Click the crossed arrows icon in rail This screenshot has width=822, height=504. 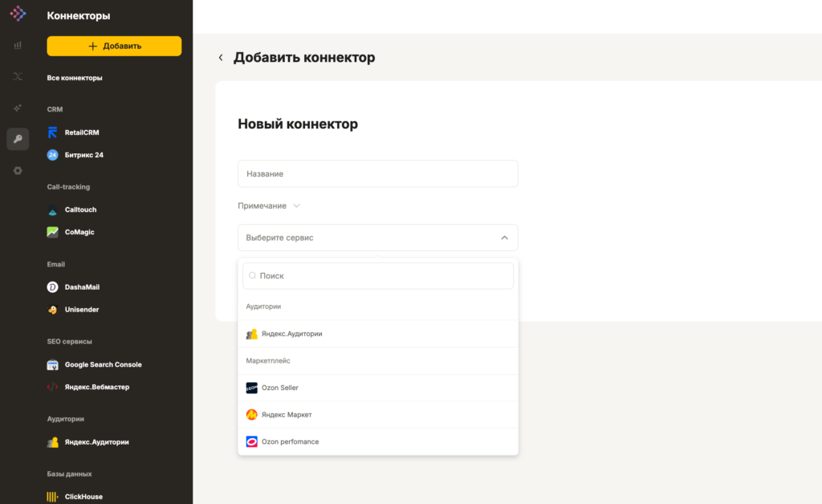18,76
